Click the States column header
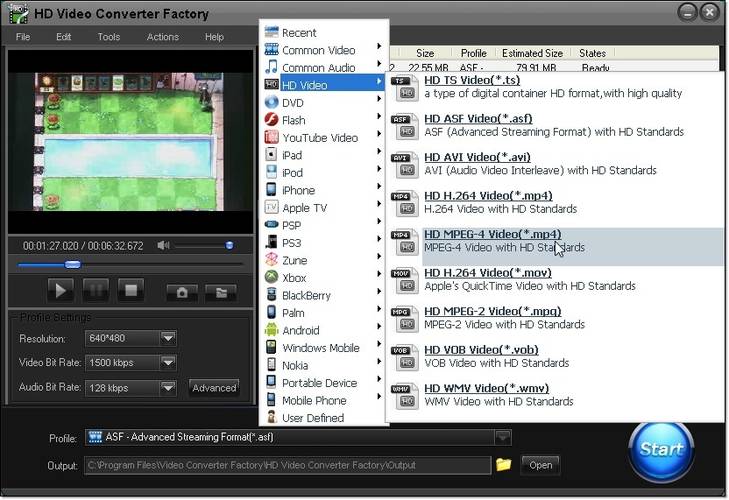 [x=592, y=53]
